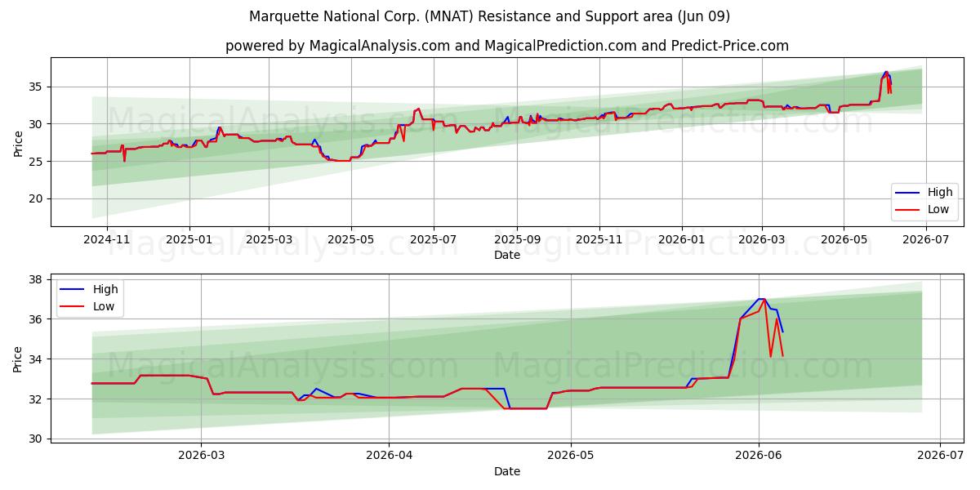This screenshot has width=980, height=490.
Task: Click the '2026-04' tick on bottom chart
Action: pos(389,456)
